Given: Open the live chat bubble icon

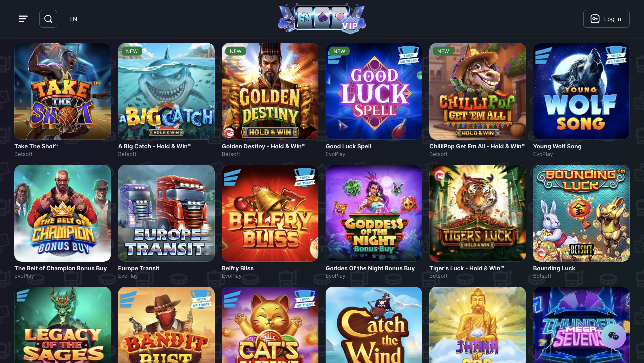Looking at the screenshot, I should click(x=613, y=336).
